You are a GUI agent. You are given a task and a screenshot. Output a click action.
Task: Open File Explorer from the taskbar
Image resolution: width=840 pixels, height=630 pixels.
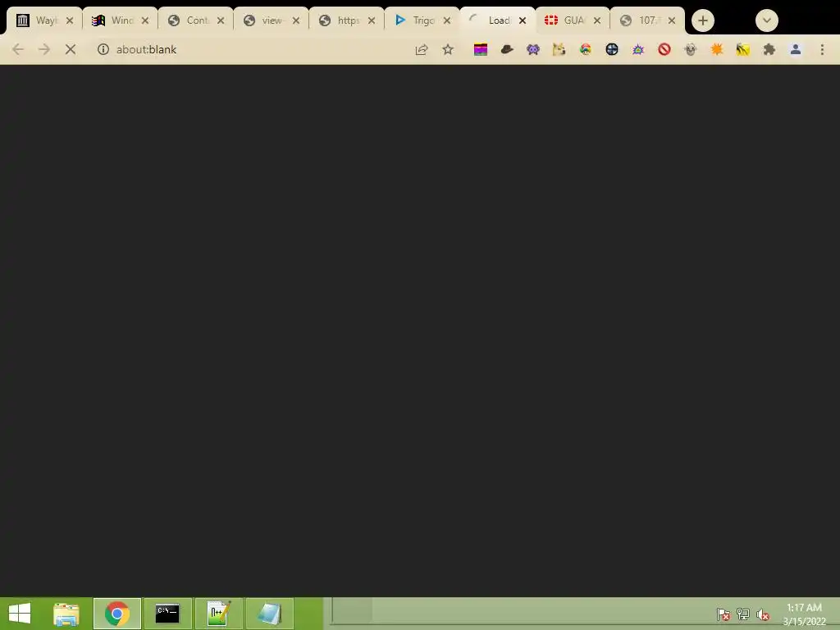[66, 614]
